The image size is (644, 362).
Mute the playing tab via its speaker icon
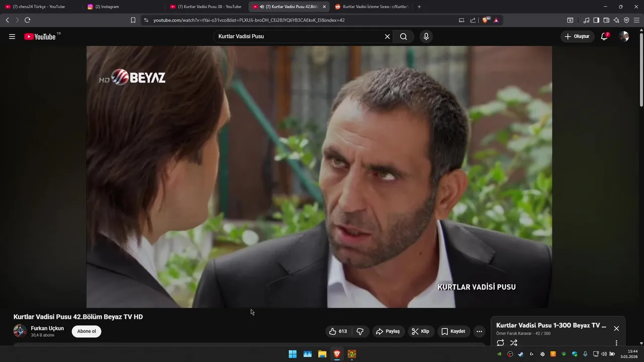tap(262, 7)
